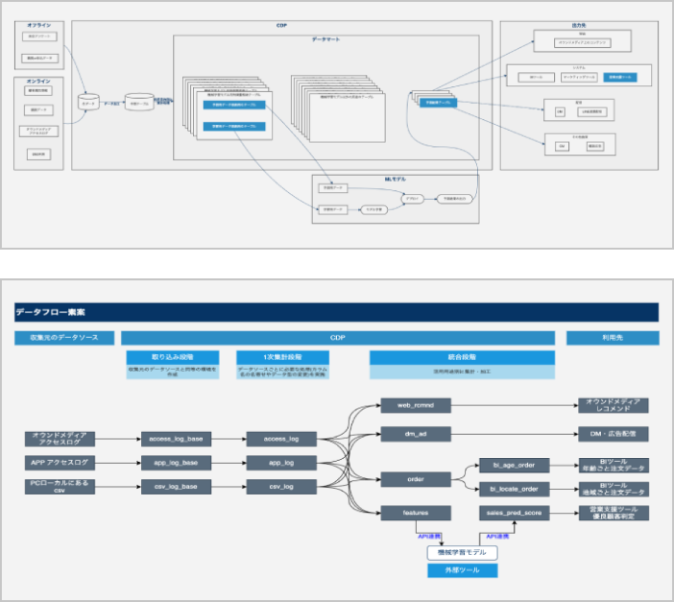Click the sales_pred_score node

514,513
